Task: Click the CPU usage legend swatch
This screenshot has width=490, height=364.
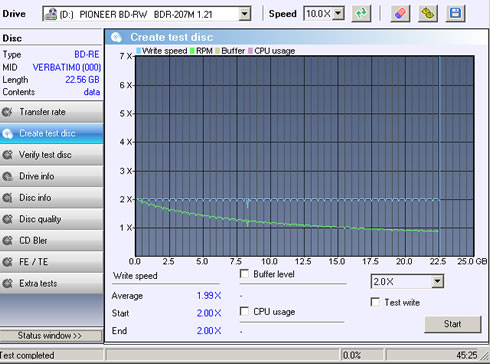Action: coord(250,51)
